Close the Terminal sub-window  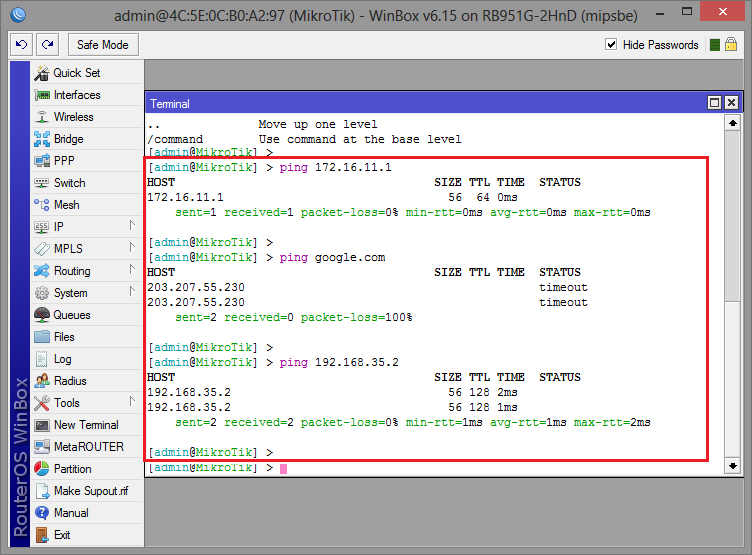pyautogui.click(x=731, y=103)
